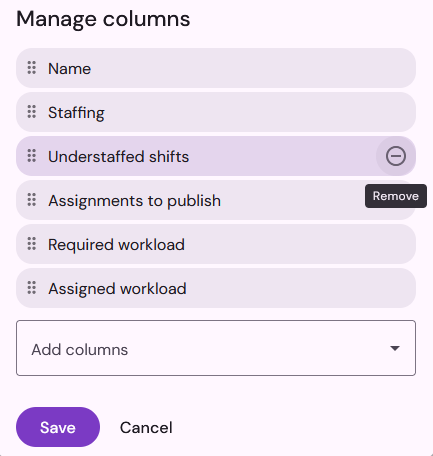433x456 pixels.
Task: Click Assignments to publish drag handle
Action: click(x=32, y=200)
